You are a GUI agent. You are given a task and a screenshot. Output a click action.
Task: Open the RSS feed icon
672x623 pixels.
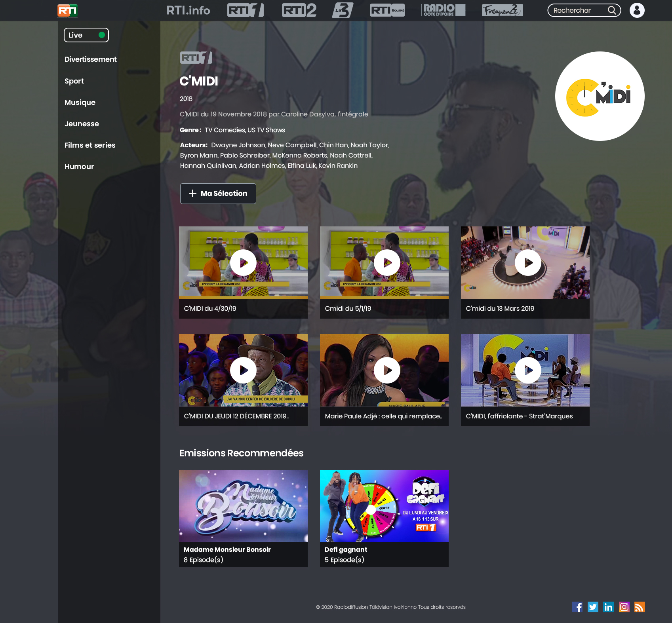(x=640, y=607)
